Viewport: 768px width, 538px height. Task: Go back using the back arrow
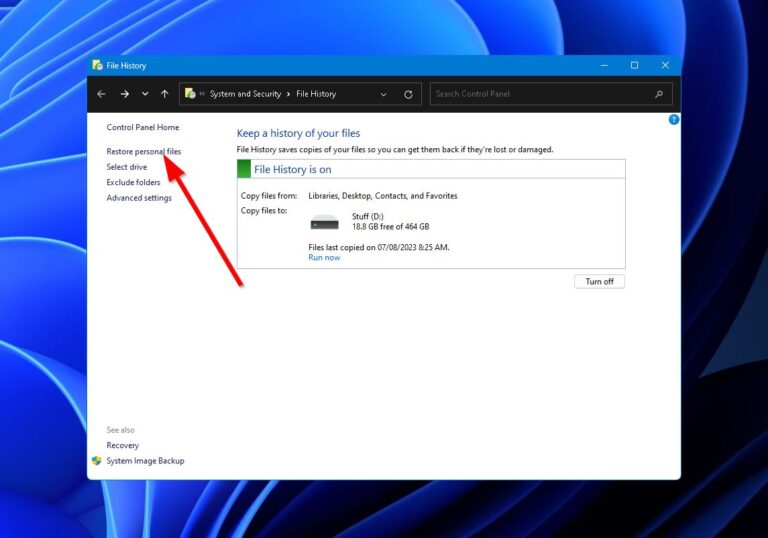pos(101,94)
